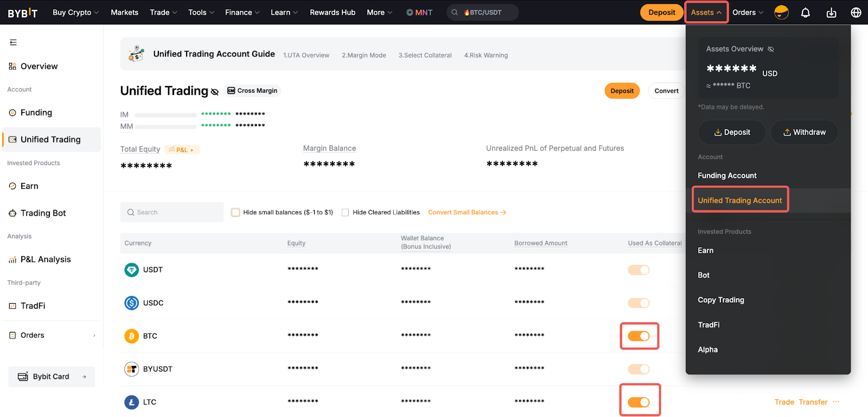
Task: Click the three-dots more icon in LTC row
Action: click(x=836, y=402)
